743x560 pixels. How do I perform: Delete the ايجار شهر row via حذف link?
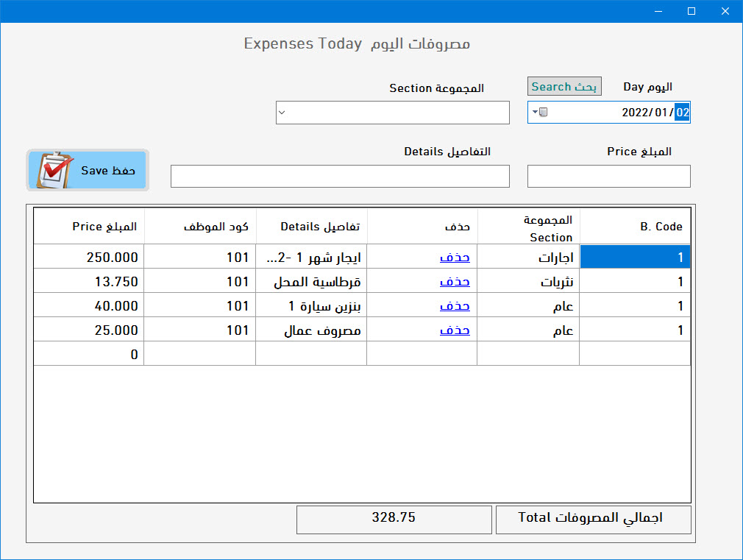click(x=455, y=258)
